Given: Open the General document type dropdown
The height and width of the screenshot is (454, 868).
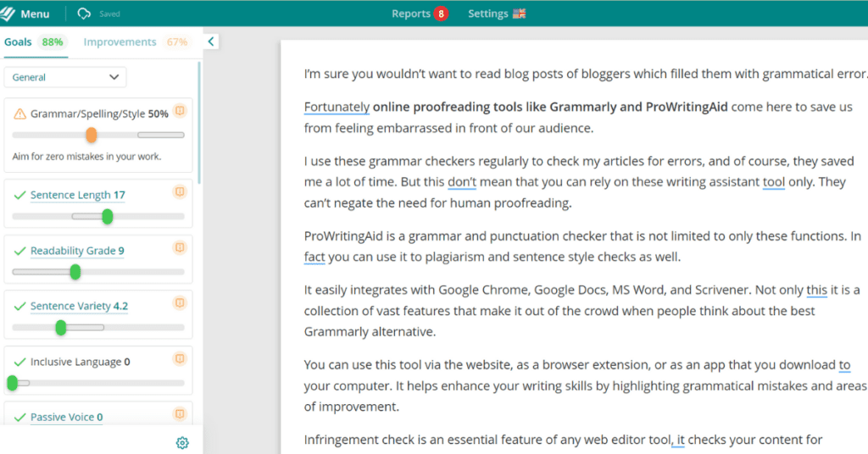Looking at the screenshot, I should pyautogui.click(x=65, y=77).
